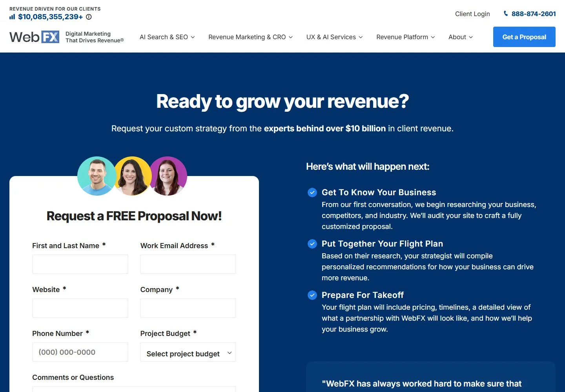The width and height of the screenshot is (565, 392).
Task: Click the man's teal avatar photo
Action: [x=97, y=176]
